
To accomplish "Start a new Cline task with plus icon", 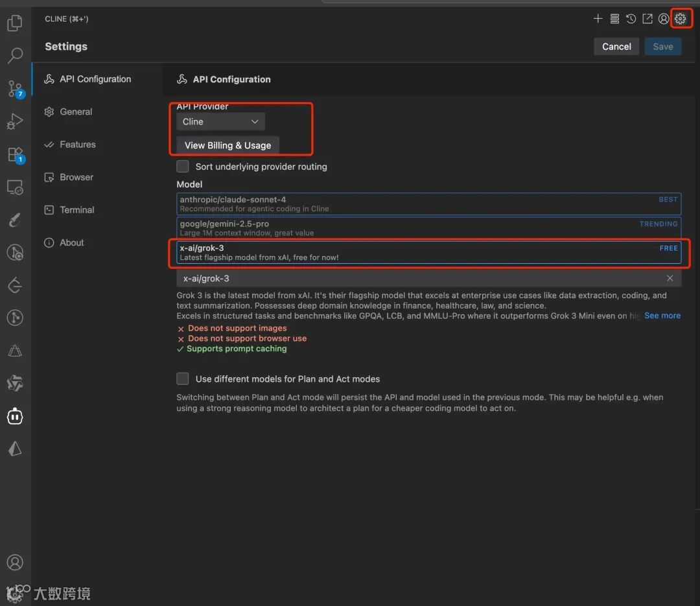I will coord(598,18).
